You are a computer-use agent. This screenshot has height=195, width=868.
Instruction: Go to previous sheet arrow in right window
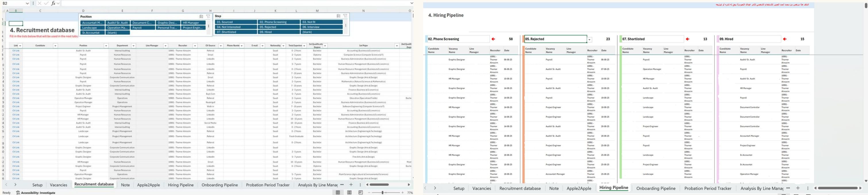[x=426, y=188]
